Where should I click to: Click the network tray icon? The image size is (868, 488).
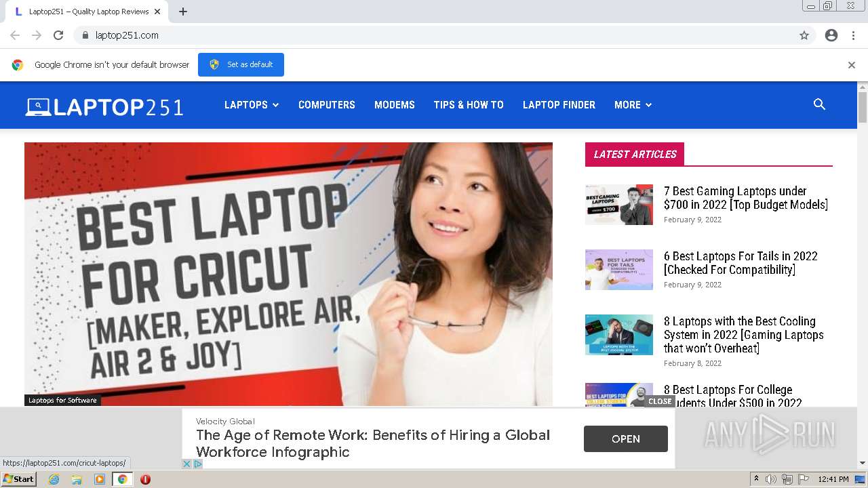tap(787, 479)
